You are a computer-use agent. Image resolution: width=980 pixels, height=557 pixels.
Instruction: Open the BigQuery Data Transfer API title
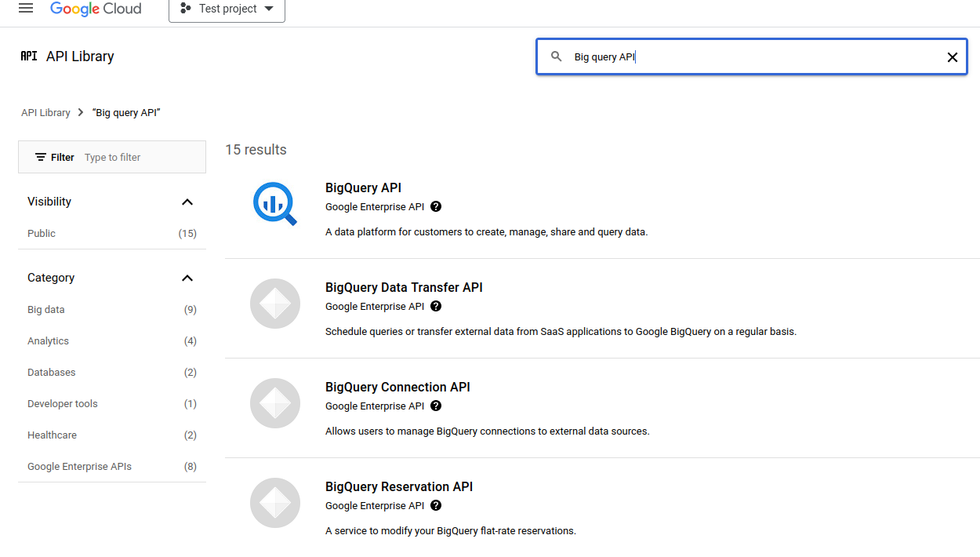tap(404, 288)
